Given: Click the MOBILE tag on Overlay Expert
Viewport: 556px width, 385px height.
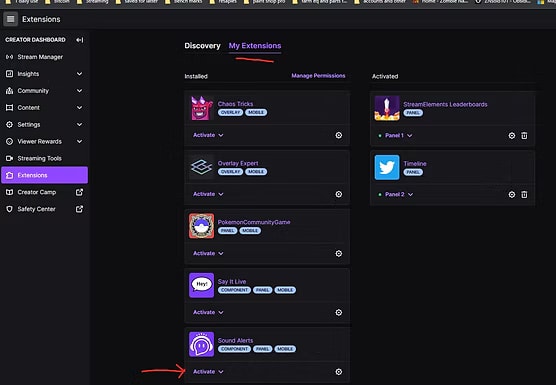Looking at the screenshot, I should point(256,172).
